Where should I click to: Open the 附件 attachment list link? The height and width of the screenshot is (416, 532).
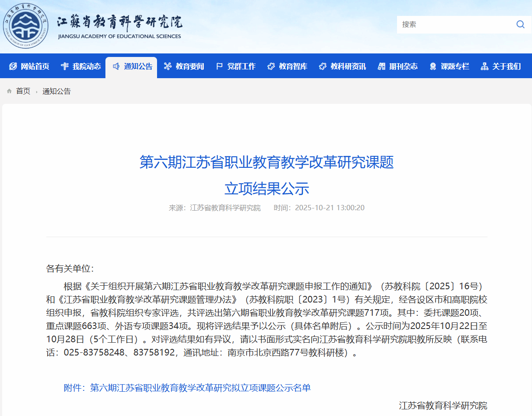pos(187,388)
